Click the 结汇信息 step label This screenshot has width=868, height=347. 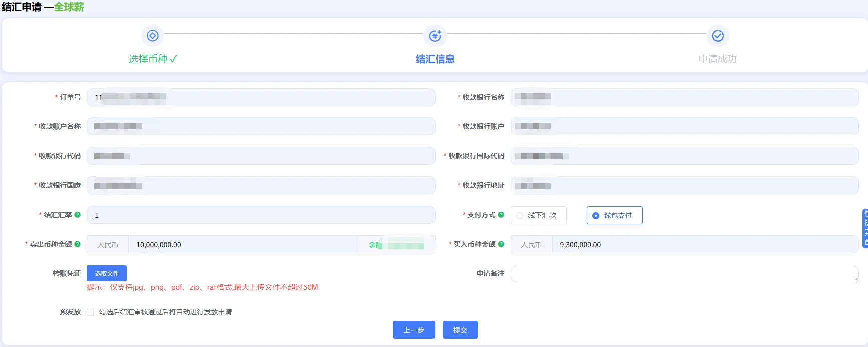[435, 59]
